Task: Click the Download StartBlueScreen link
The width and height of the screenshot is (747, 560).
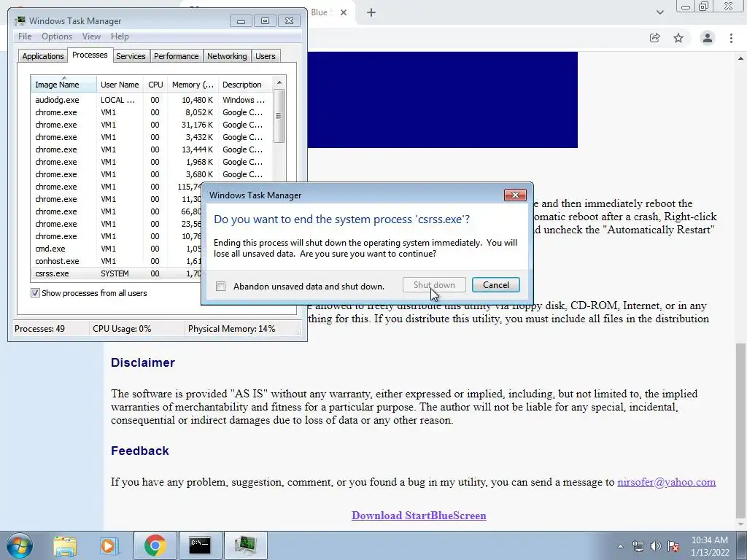Action: [x=419, y=516]
